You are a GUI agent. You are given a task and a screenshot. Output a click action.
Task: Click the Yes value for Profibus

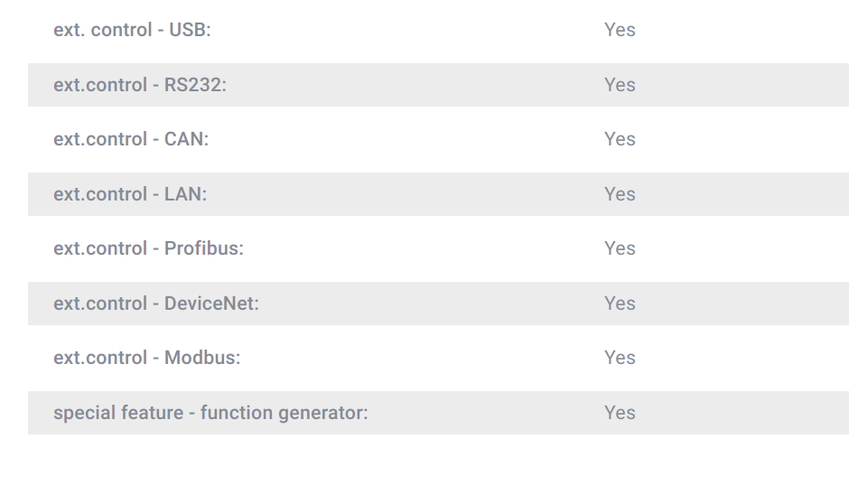pyautogui.click(x=620, y=248)
